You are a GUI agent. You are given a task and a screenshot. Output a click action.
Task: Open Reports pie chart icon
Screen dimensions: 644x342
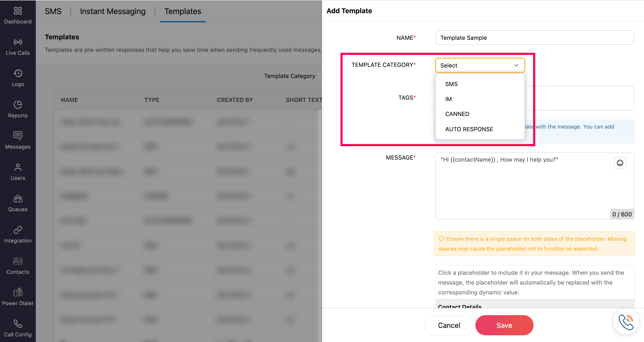pyautogui.click(x=18, y=105)
